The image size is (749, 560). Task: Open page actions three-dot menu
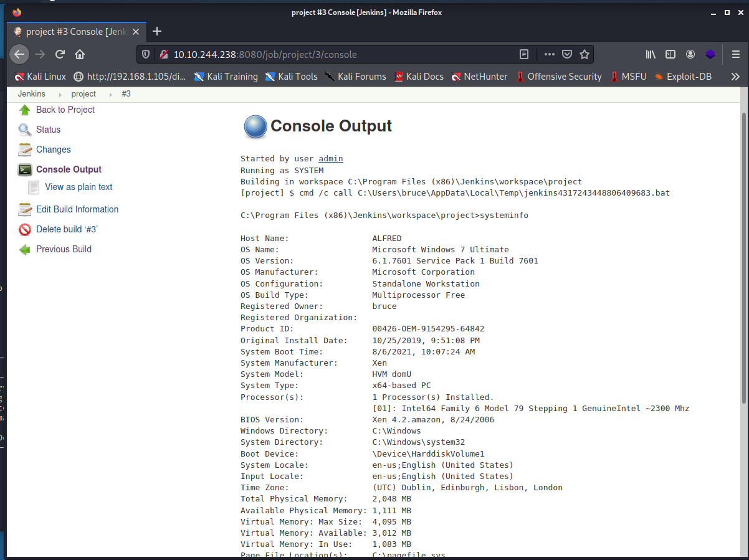[x=549, y=54]
